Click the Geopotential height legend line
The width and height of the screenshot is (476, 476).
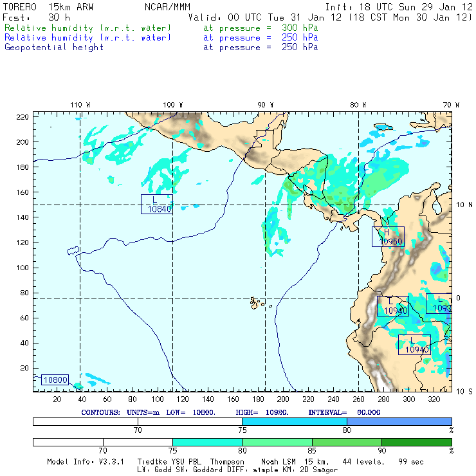pos(161,48)
